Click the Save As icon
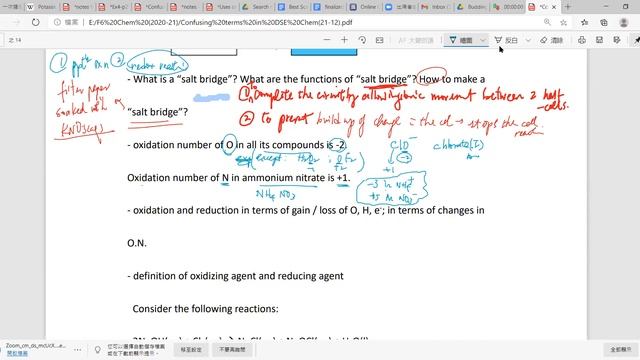The width and height of the screenshot is (640, 360). [617, 40]
